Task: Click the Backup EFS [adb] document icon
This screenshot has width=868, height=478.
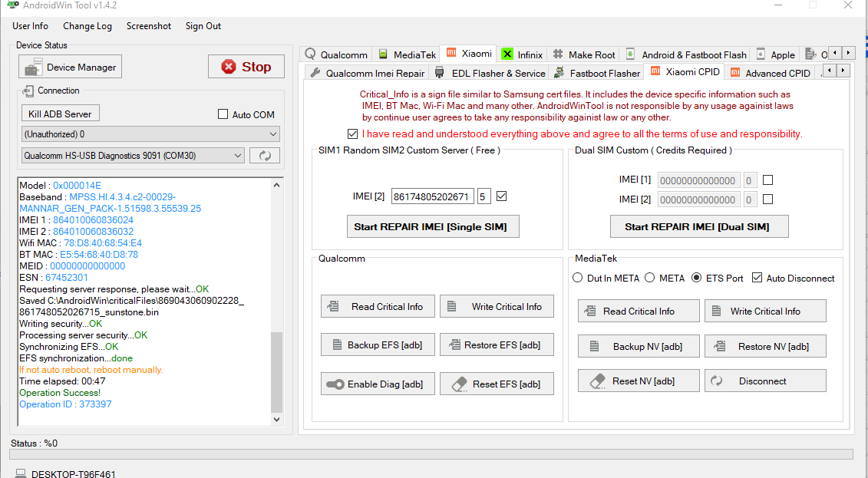Action: click(x=337, y=344)
